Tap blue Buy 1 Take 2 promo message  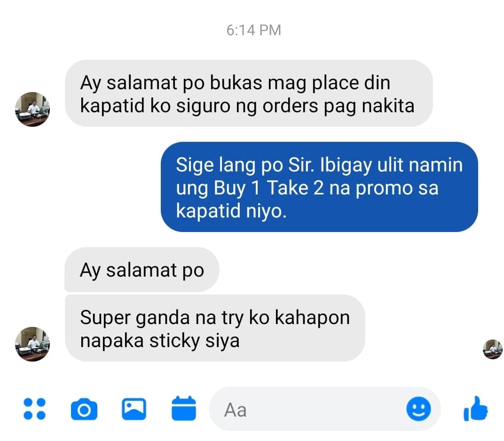coord(319,187)
